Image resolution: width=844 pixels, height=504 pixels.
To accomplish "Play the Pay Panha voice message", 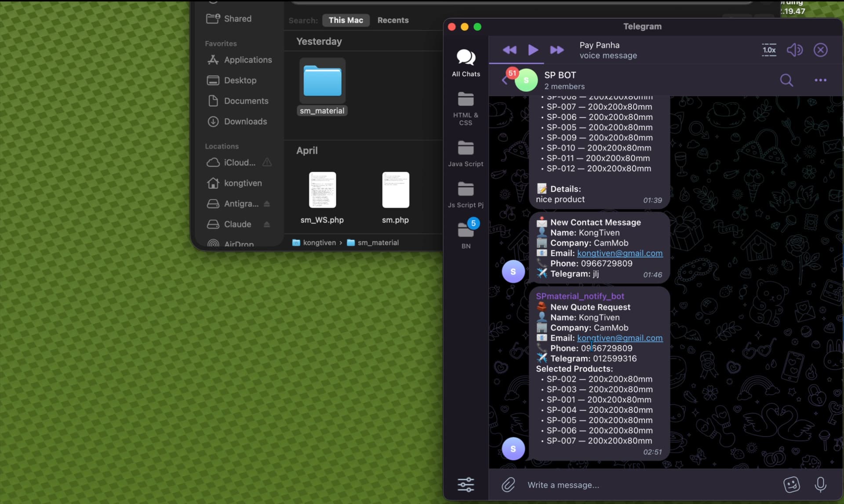I will [533, 50].
